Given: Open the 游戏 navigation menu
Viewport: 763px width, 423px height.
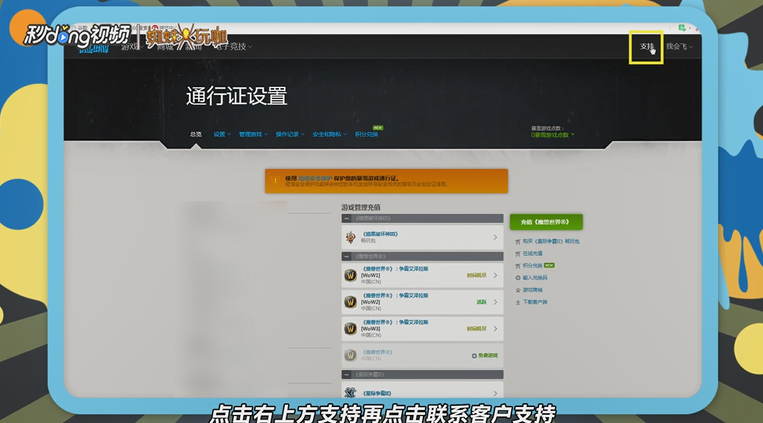Looking at the screenshot, I should [x=131, y=46].
